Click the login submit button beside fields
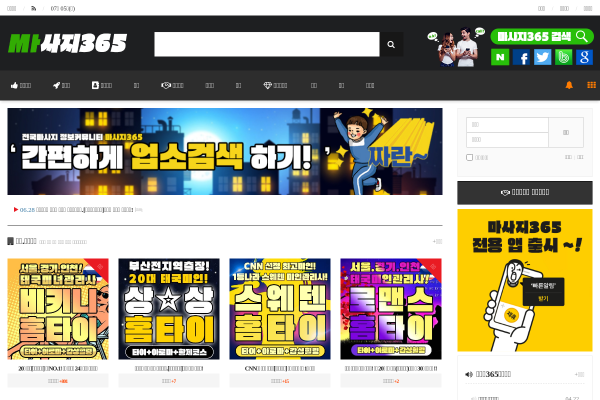The height and width of the screenshot is (400, 600). pyautogui.click(x=566, y=132)
